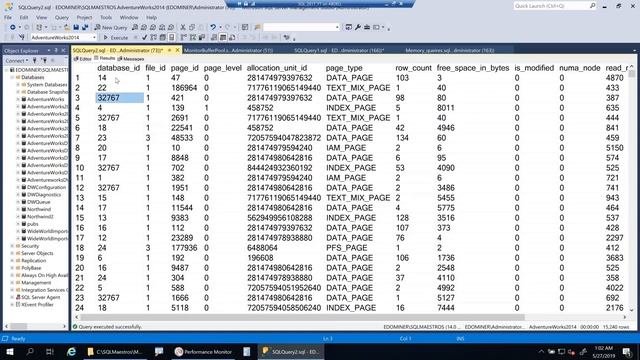Click the Connect plug icon in Object Explorer

[x=35, y=60]
